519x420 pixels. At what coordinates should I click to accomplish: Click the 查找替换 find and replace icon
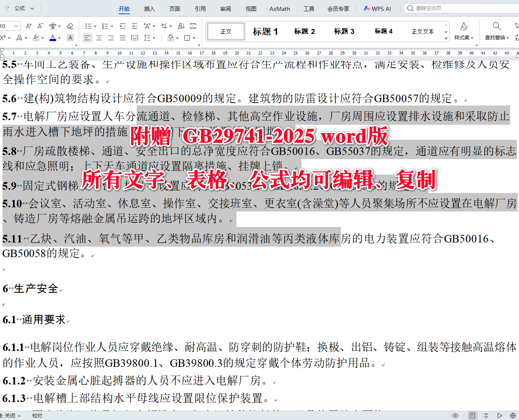[x=497, y=31]
